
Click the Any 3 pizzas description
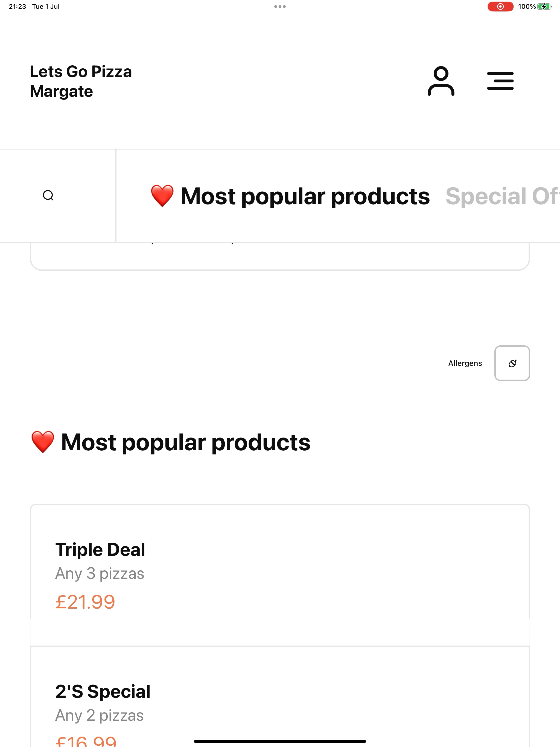[x=100, y=573]
